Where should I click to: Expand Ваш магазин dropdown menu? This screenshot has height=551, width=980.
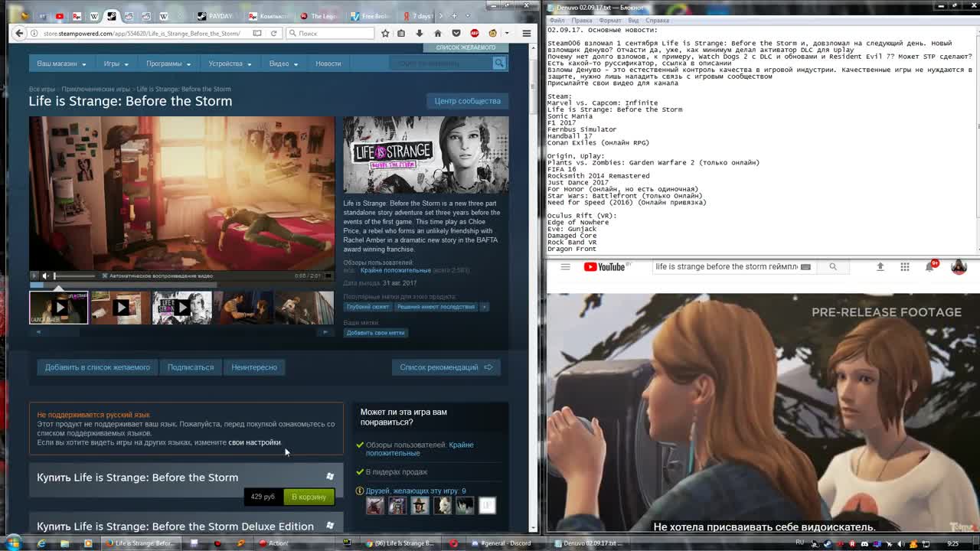pyautogui.click(x=61, y=64)
